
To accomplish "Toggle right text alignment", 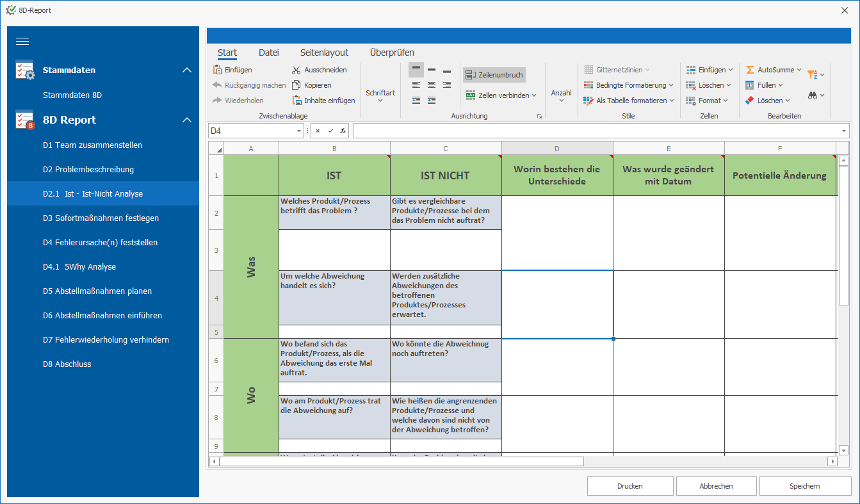I will pos(447,85).
